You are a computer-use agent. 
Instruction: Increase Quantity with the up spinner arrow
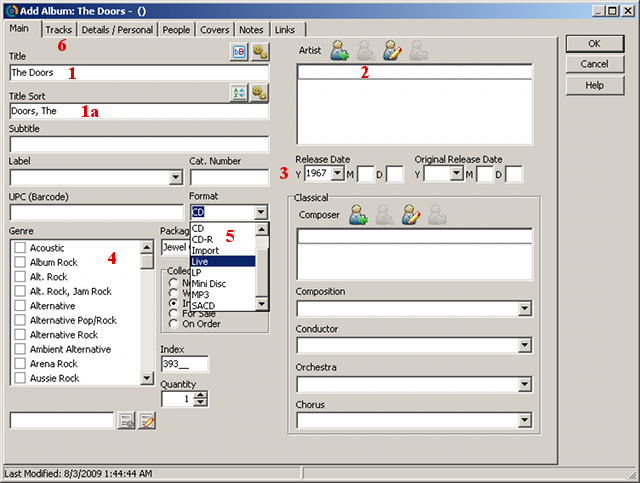click(200, 395)
